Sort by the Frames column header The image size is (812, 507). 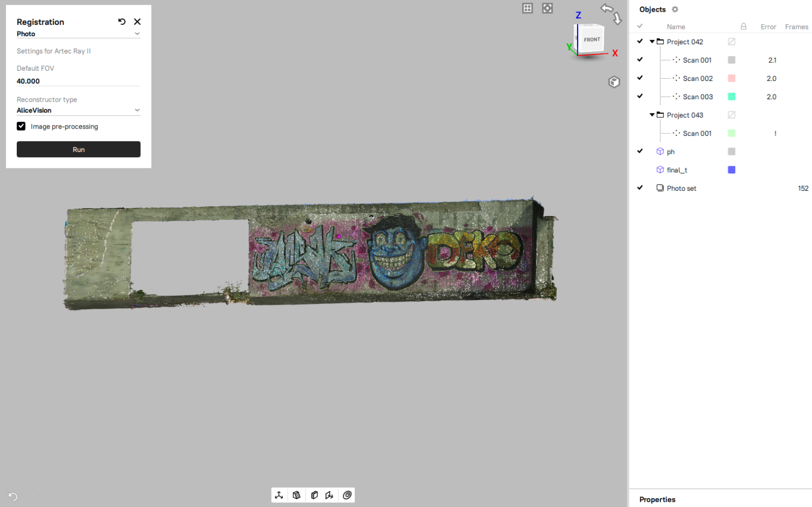796,27
